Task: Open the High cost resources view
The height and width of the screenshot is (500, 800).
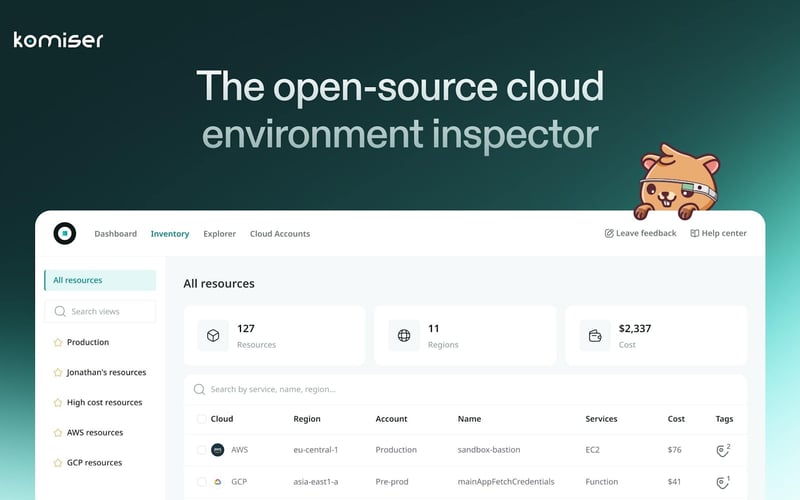Action: 105,403
